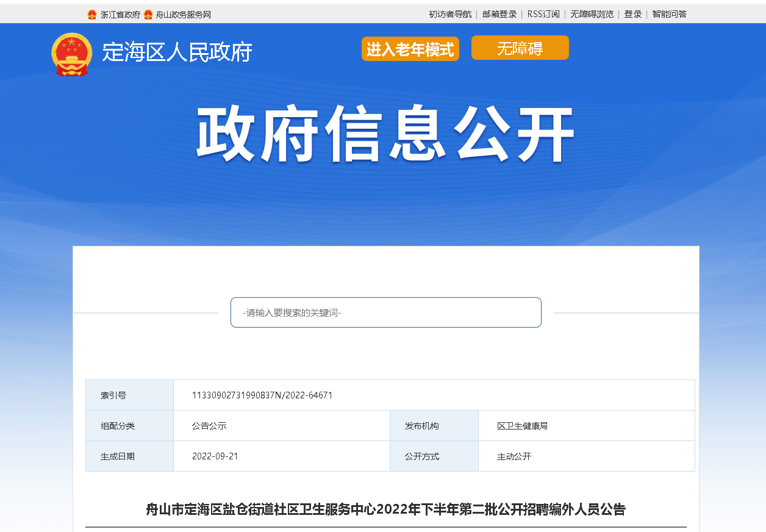Click the emblem icon beside 舟山政务服务网
The width and height of the screenshot is (766, 532).
click(148, 15)
